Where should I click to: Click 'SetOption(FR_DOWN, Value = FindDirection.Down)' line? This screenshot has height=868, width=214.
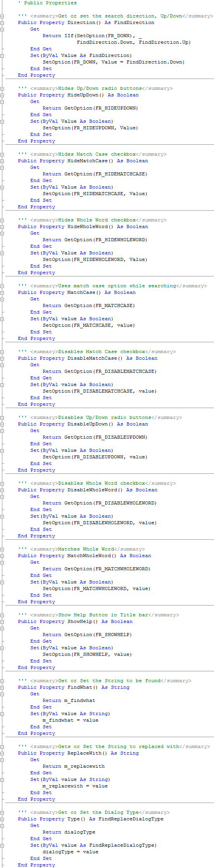[114, 62]
